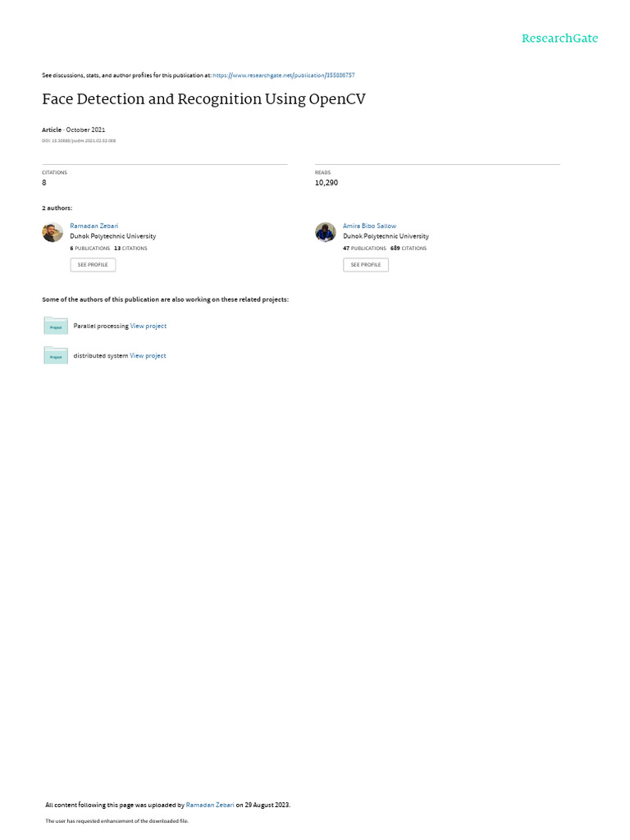The height and width of the screenshot is (840, 630).
Task: Click the distributed system project folder icon
Action: pos(56,355)
